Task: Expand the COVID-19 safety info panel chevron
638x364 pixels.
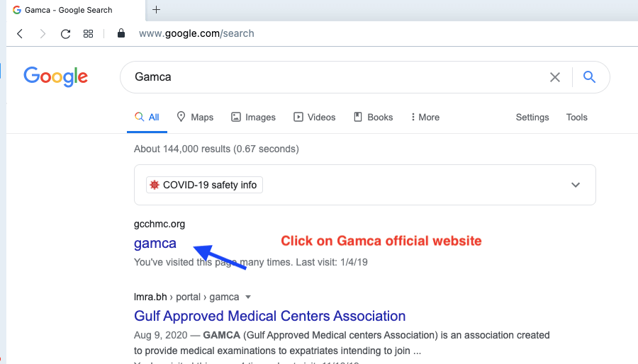Action: coord(576,185)
